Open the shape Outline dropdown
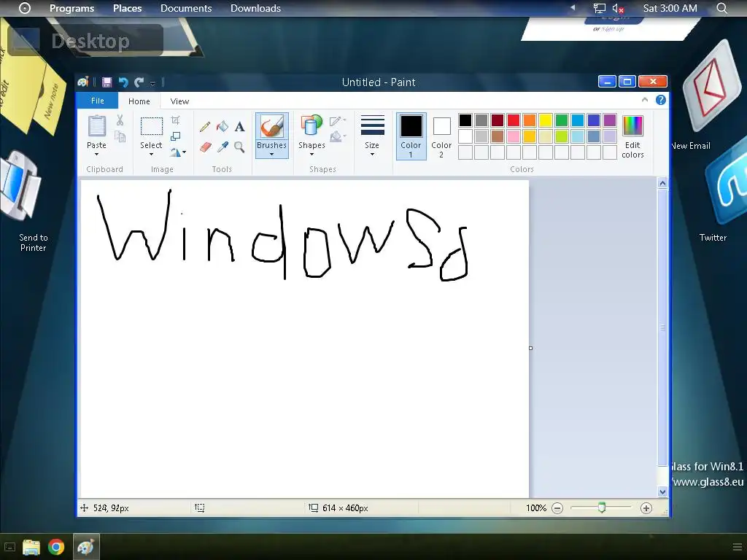 point(338,120)
